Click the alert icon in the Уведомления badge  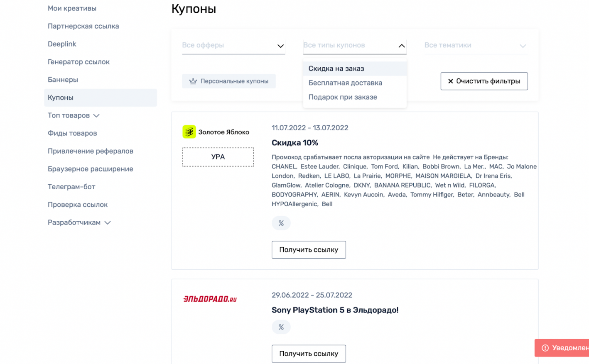point(545,348)
